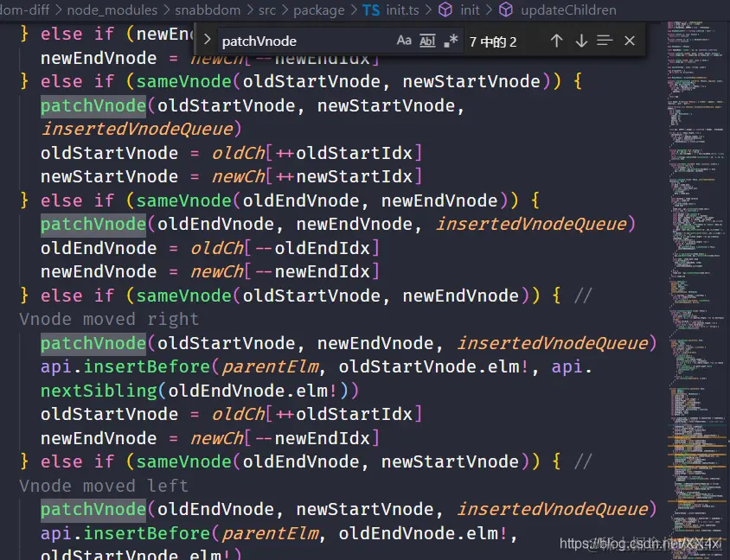Click patchVnode call with oldEndVnode, newEndVnode
This screenshot has width=730, height=560.
[337, 224]
